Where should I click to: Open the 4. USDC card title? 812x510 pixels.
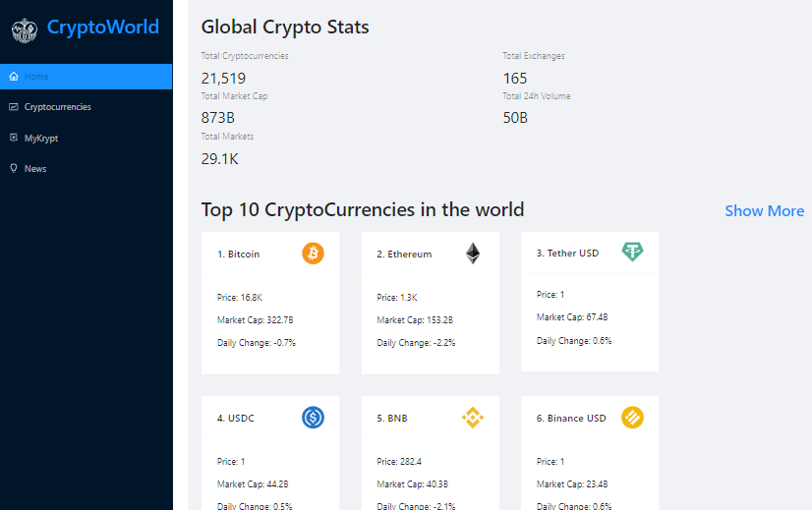pos(236,419)
